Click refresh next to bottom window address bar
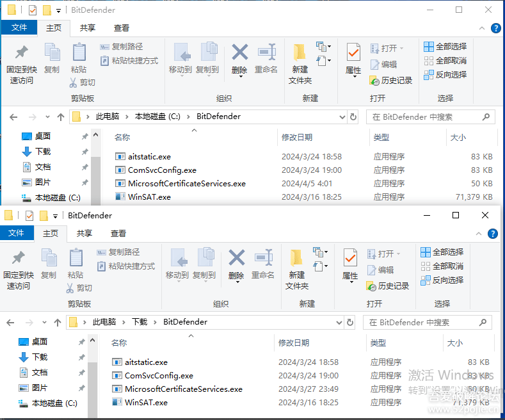This screenshot has height=420, width=505. coord(350,322)
